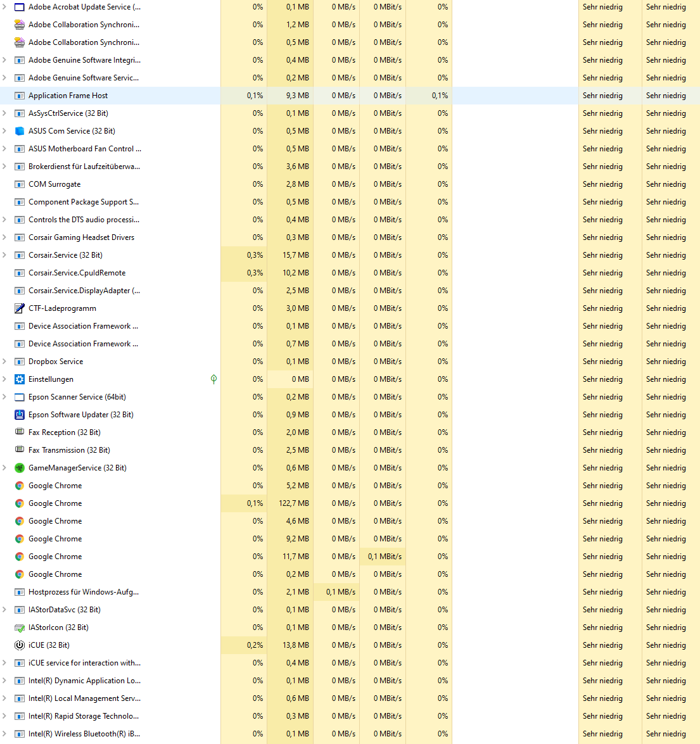This screenshot has width=700, height=744.
Task: Click Chrome icon of the 5,2 MB process
Action: [x=20, y=486]
